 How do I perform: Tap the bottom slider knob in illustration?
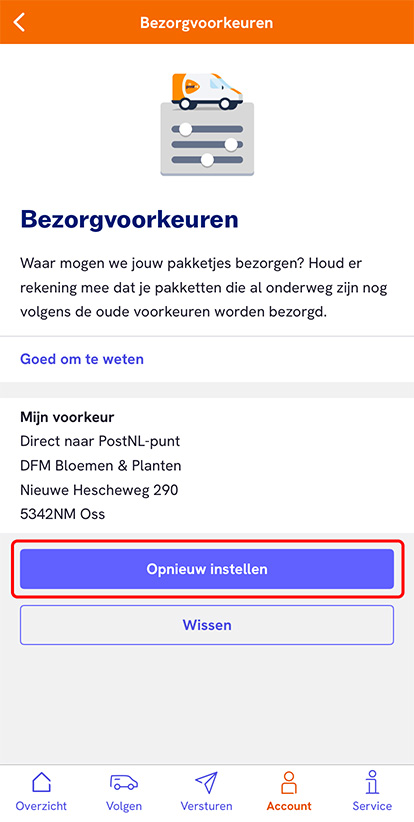[x=208, y=159]
